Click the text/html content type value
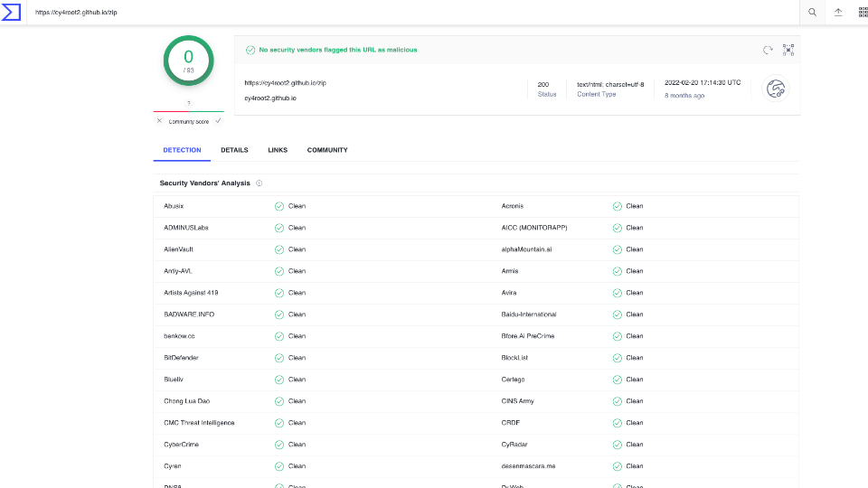Image resolution: width=868 pixels, height=488 pixels. click(x=610, y=85)
